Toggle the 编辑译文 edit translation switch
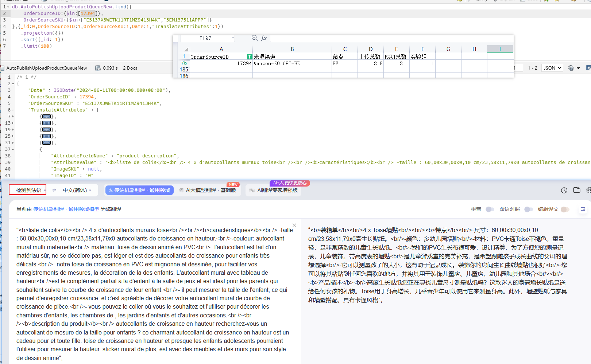Image resolution: width=591 pixels, height=364 pixels. [x=565, y=209]
